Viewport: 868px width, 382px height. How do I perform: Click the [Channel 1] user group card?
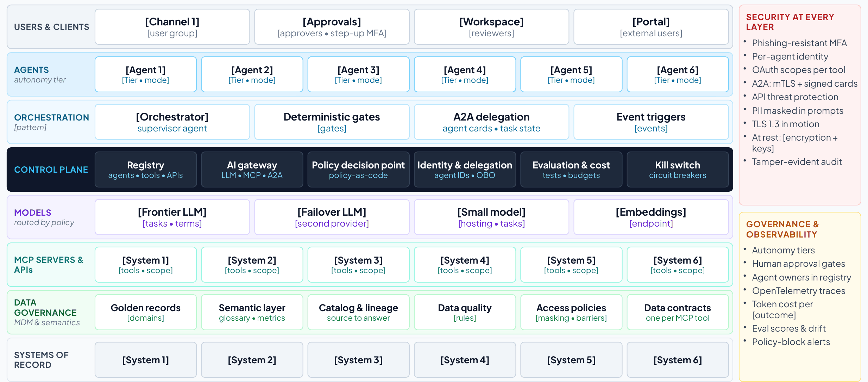(172, 27)
